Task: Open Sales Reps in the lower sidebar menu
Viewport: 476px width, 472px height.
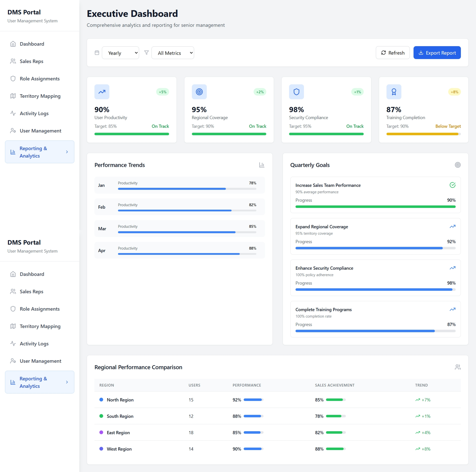Action: point(40,292)
